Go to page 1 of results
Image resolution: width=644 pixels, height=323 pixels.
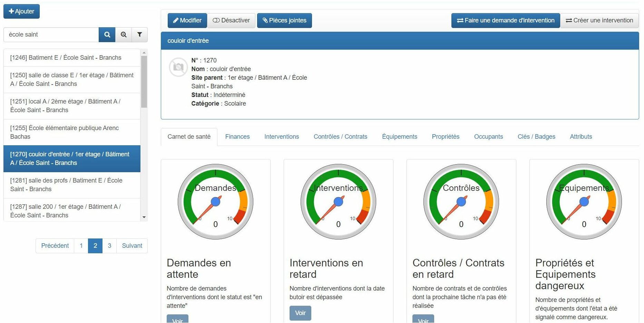point(81,246)
